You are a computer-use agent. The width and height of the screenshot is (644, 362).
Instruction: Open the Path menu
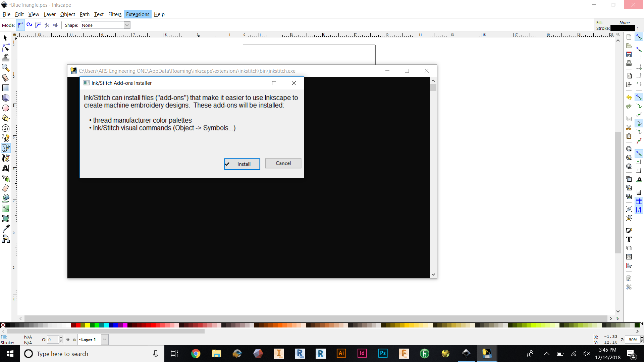coord(85,14)
